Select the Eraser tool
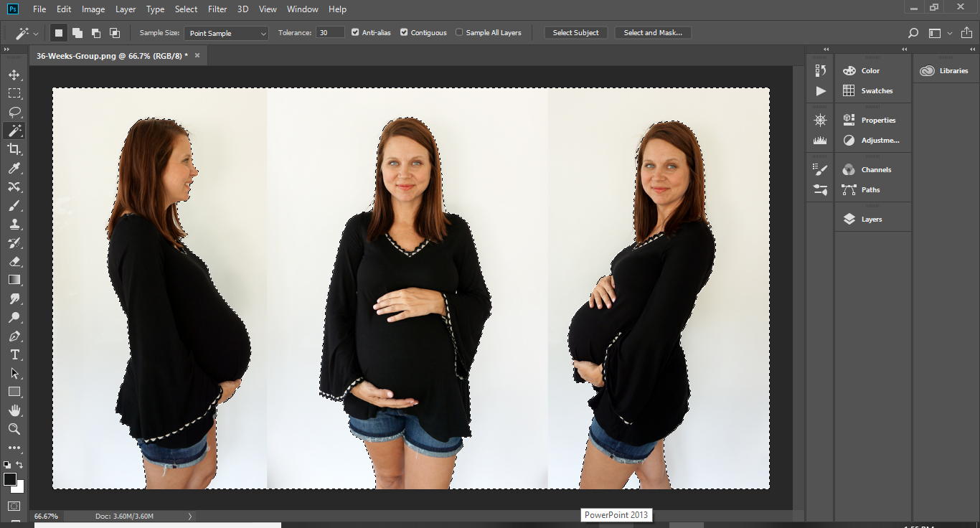Screen dimensions: 980x528 [x=14, y=261]
